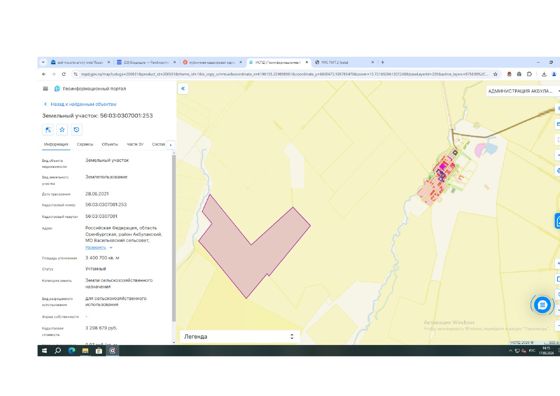560x396 pixels.
Task: Switch to the third browser tab with the red icon
Action: click(x=212, y=62)
